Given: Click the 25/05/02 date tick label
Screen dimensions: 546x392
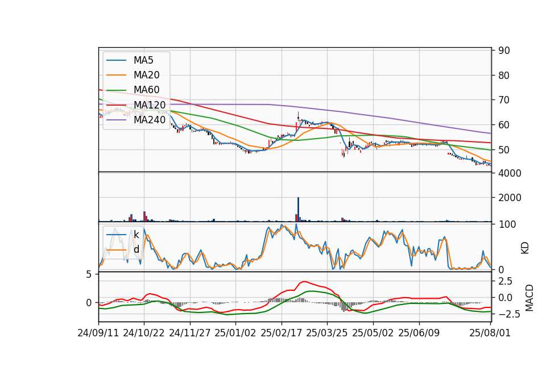Looking at the screenshot, I should [373, 333].
